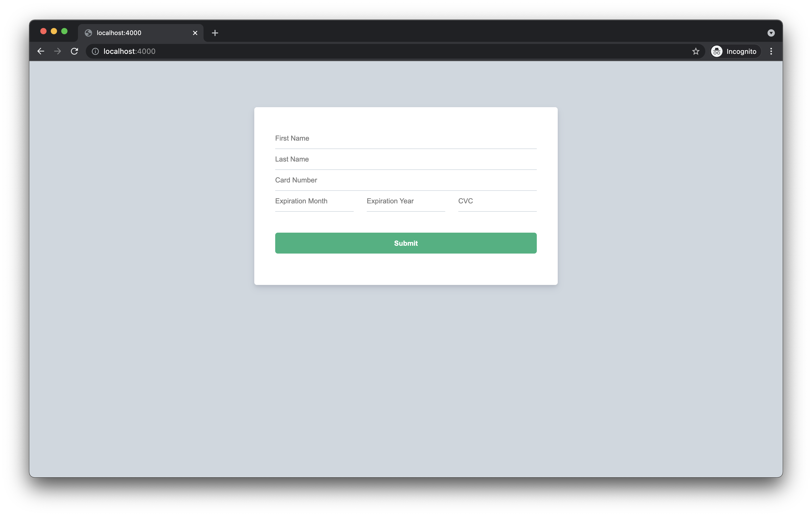View site information icon in address bar
This screenshot has height=516, width=812.
(95, 51)
